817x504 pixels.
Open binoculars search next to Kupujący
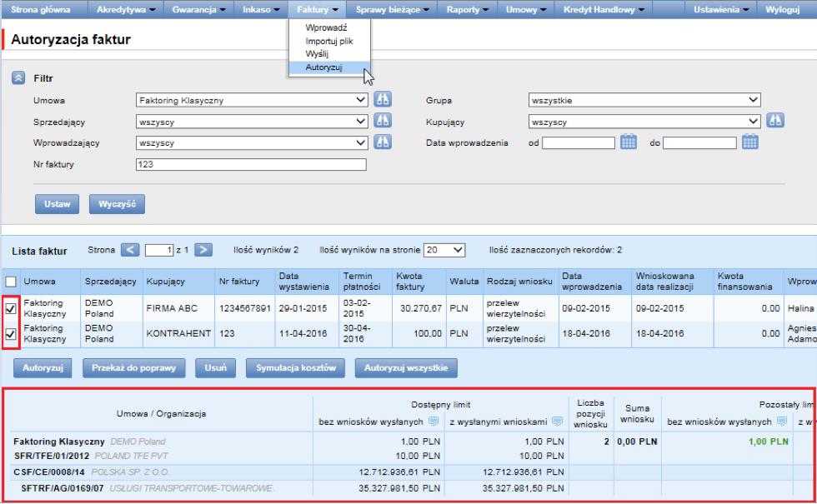775,121
